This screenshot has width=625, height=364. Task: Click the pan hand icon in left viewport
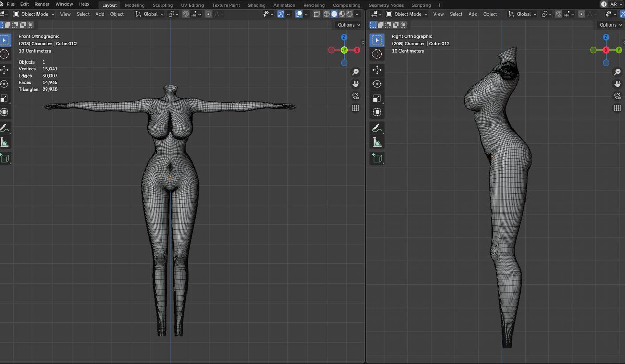[356, 84]
